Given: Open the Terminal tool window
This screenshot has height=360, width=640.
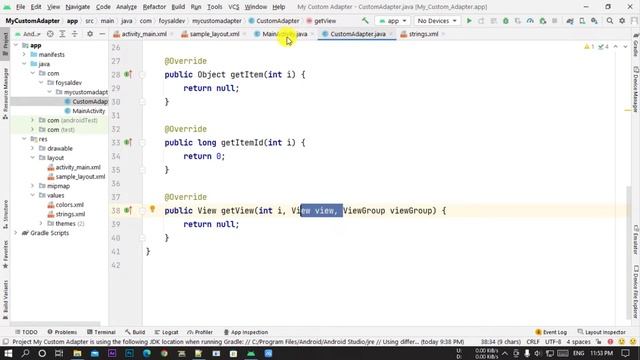Looking at the screenshot, I should (x=101, y=332).
